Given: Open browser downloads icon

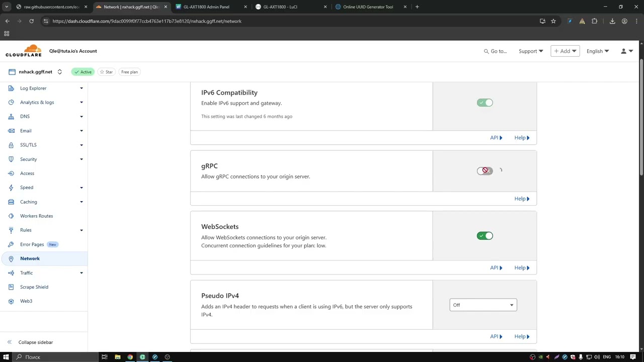Looking at the screenshot, I should [x=612, y=21].
